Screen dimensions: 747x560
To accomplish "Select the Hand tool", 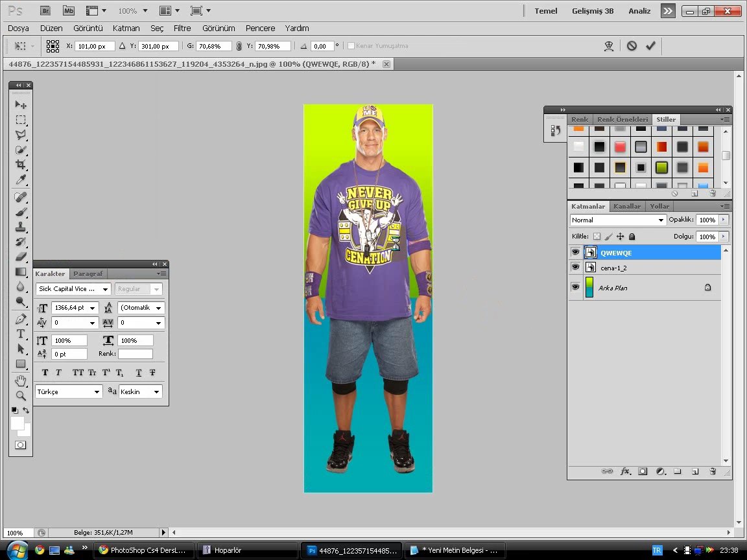I will pos(21,381).
